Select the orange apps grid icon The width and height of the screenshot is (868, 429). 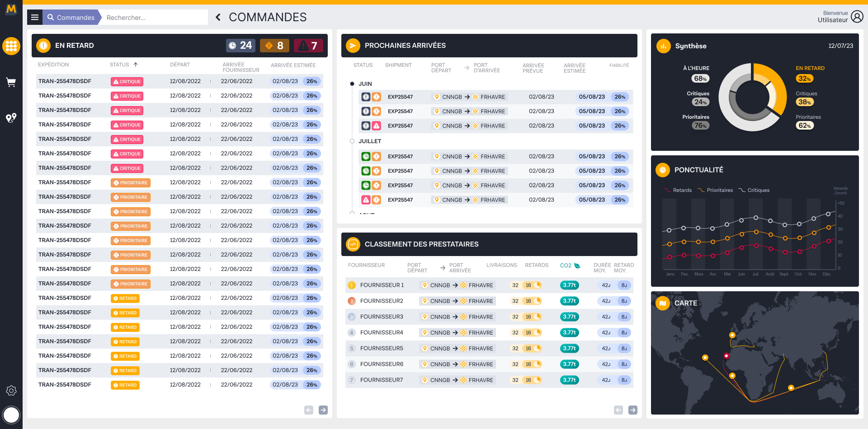(11, 46)
